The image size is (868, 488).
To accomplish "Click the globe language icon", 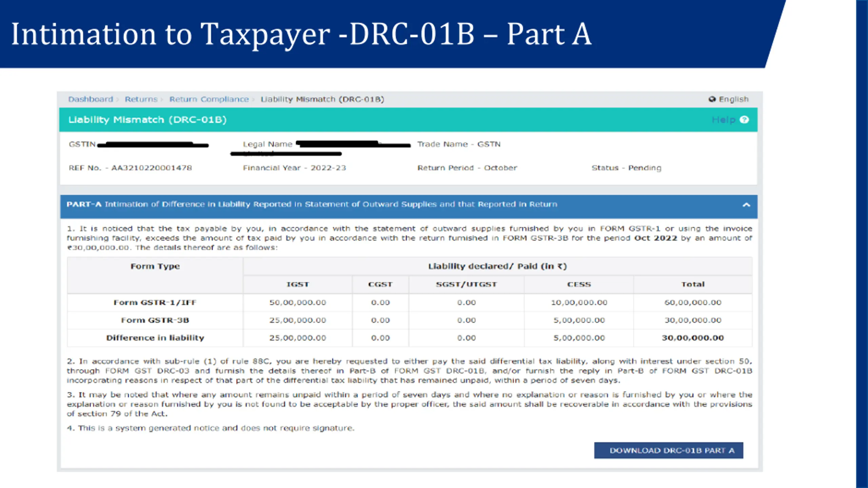I will pyautogui.click(x=712, y=99).
